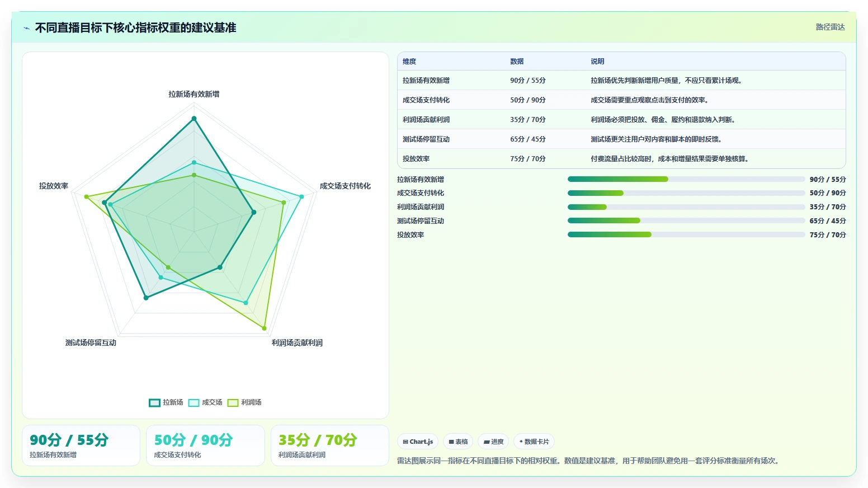Click the 利润场贡献利润 progress bar
Screen dimensions: 868x488
tap(686, 207)
